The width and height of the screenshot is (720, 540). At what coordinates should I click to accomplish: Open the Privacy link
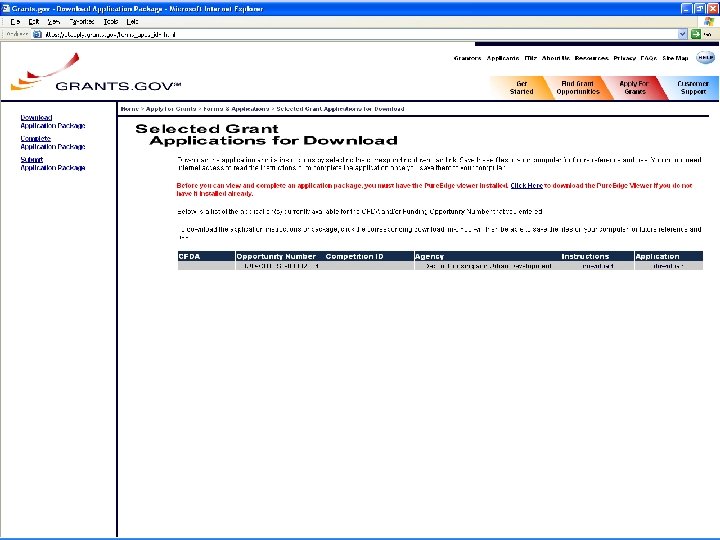click(624, 58)
